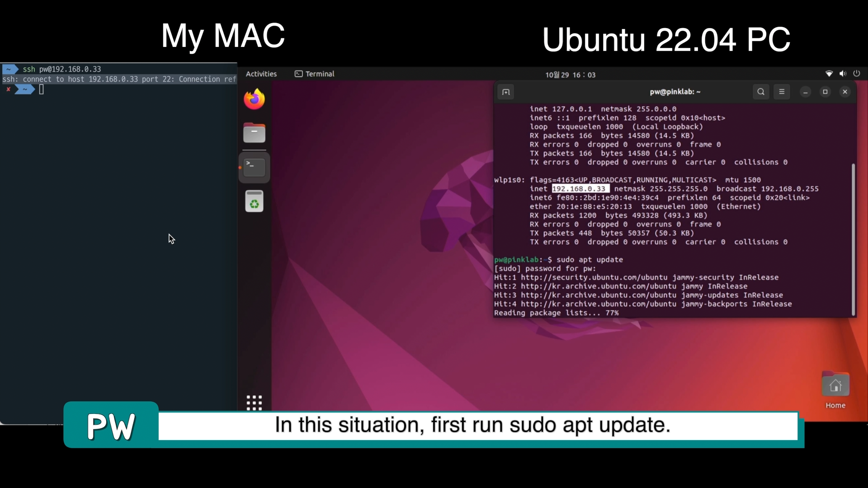Click the terminal search icon
Screen dimensions: 868x488
tap(761, 92)
